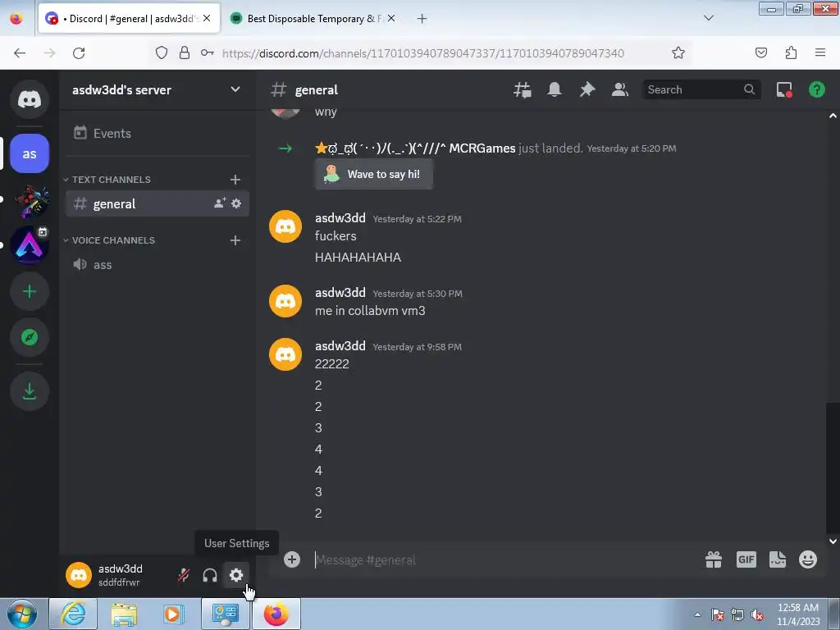Open Pinned Messages pin icon
The height and width of the screenshot is (630, 840).
pos(587,89)
